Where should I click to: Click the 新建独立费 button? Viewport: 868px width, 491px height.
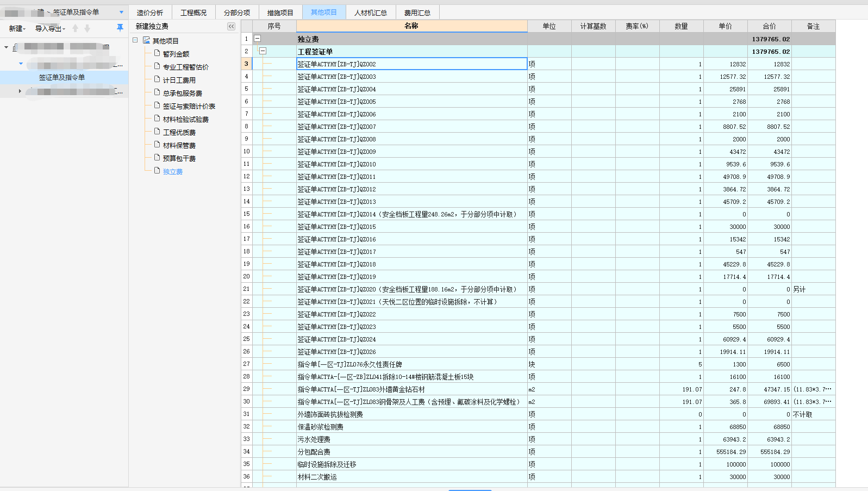coord(152,26)
